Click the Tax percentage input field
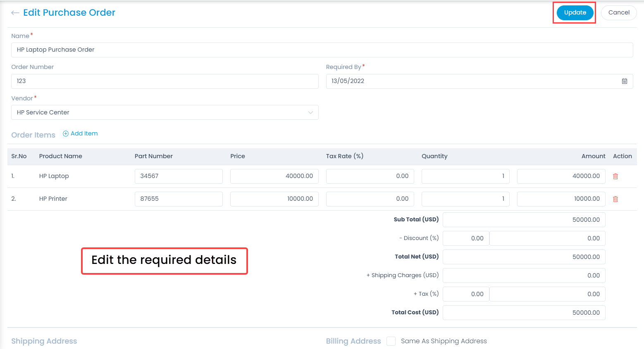The width and height of the screenshot is (644, 349). 465,294
